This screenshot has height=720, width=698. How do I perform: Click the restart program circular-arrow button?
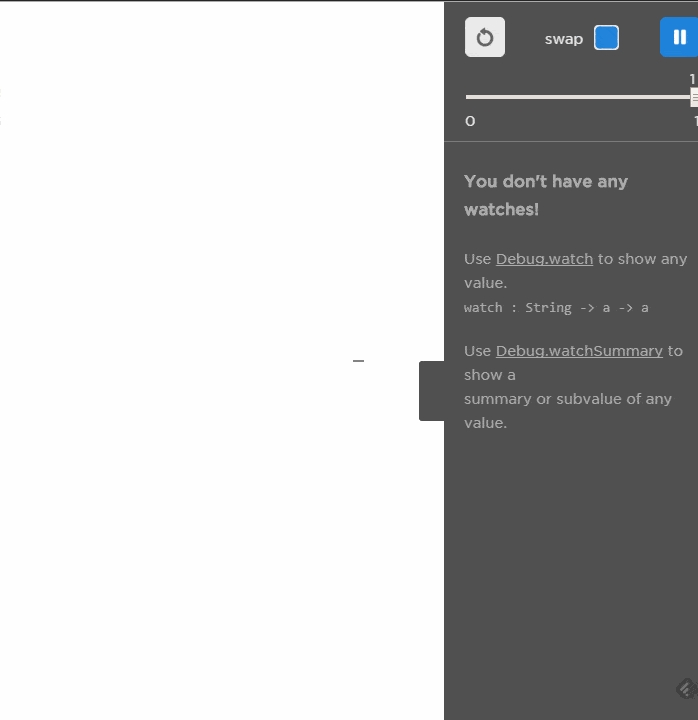pyautogui.click(x=485, y=38)
